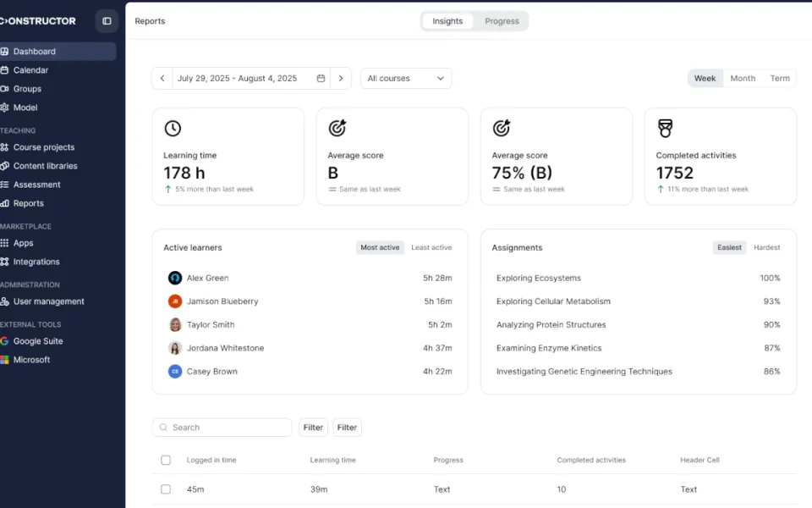812x508 pixels.
Task: Click the 39m learning time cell
Action: [319, 489]
